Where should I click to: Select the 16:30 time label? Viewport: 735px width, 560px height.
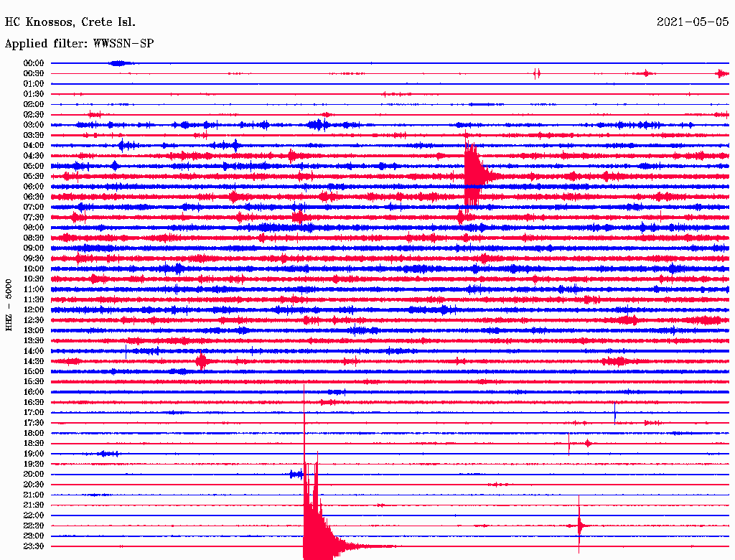(x=34, y=402)
